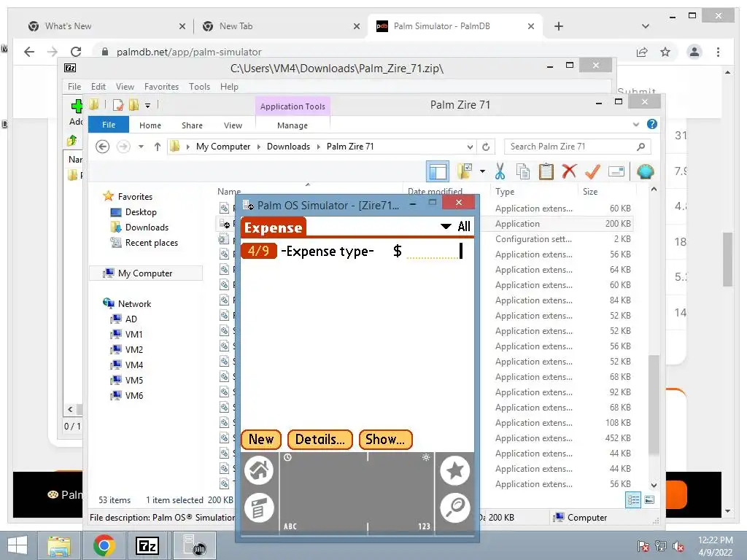Open the 7-Zip Favorites menu
747x560 pixels.
pyautogui.click(x=161, y=87)
